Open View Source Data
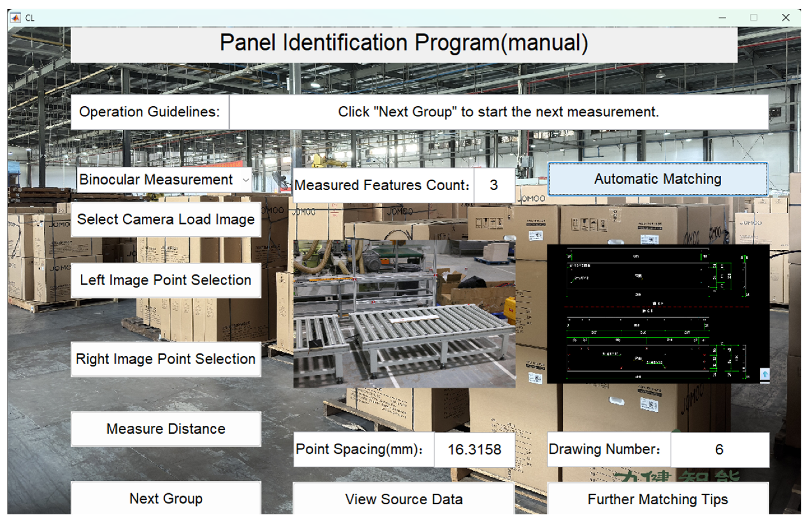The image size is (812, 525). 404,499
